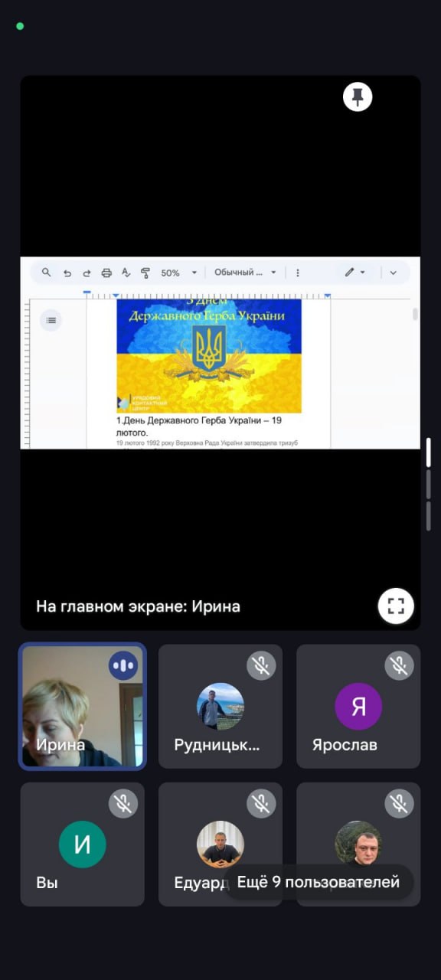Screen dimensions: 441x980
Task: Toggle the muted mic icon on Рудницьк... tile
Action: pos(261,666)
